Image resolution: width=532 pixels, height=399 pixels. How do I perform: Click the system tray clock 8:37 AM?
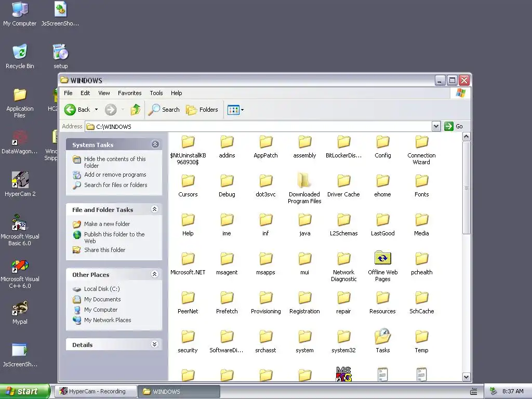(x=513, y=391)
